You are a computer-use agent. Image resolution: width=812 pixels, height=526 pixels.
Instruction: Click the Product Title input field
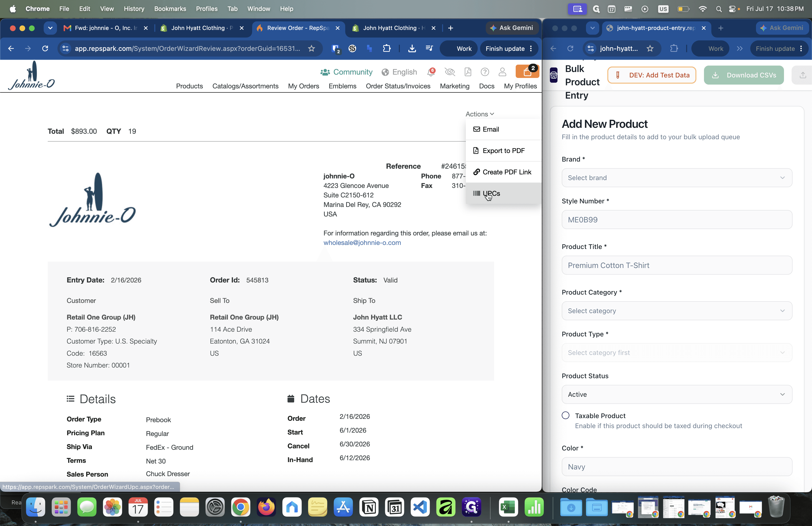tap(677, 265)
